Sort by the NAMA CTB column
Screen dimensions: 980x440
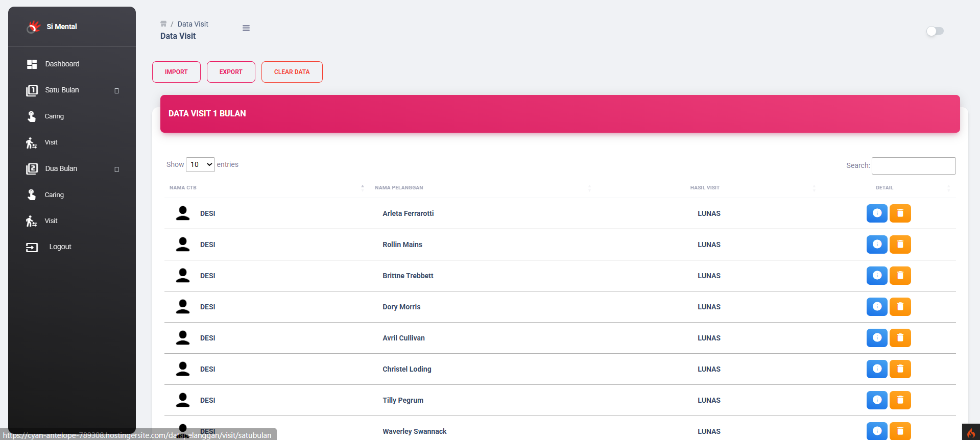click(267, 188)
